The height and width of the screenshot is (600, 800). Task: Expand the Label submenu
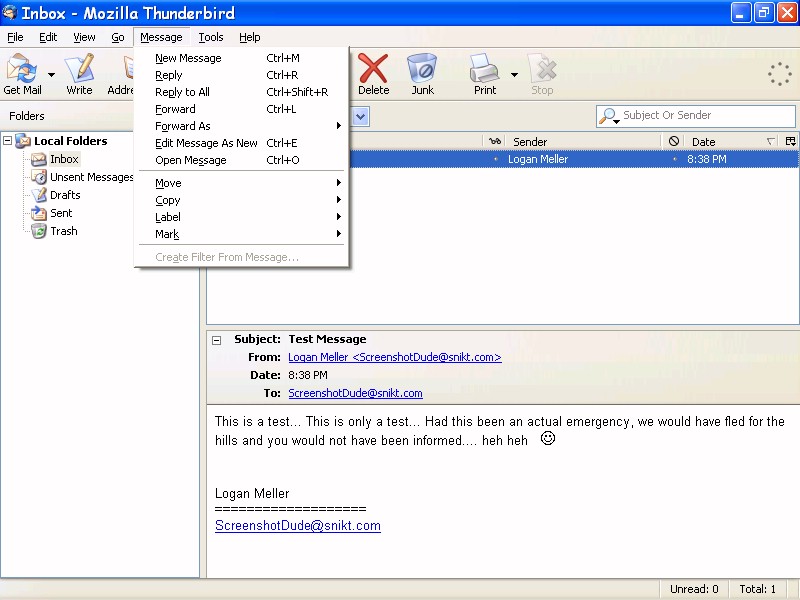[242, 217]
